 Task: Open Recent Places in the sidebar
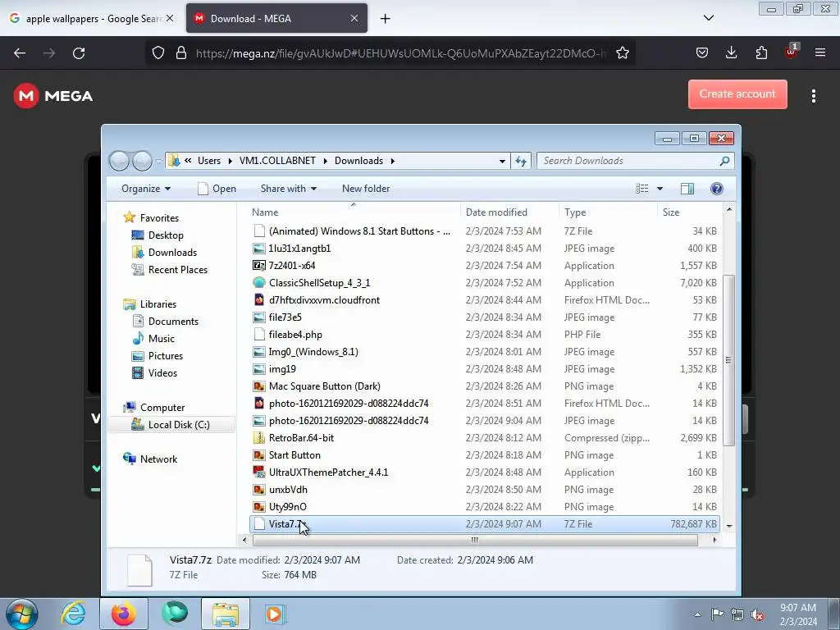pyautogui.click(x=177, y=269)
